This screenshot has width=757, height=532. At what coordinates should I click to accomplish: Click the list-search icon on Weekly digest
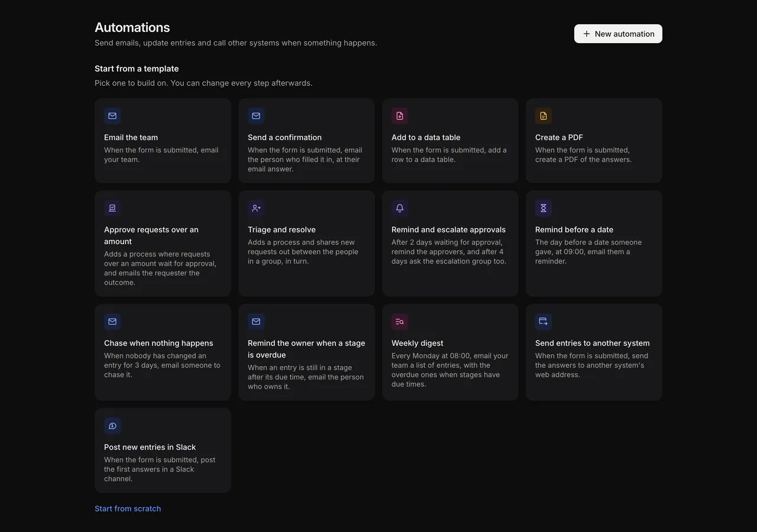pos(400,322)
